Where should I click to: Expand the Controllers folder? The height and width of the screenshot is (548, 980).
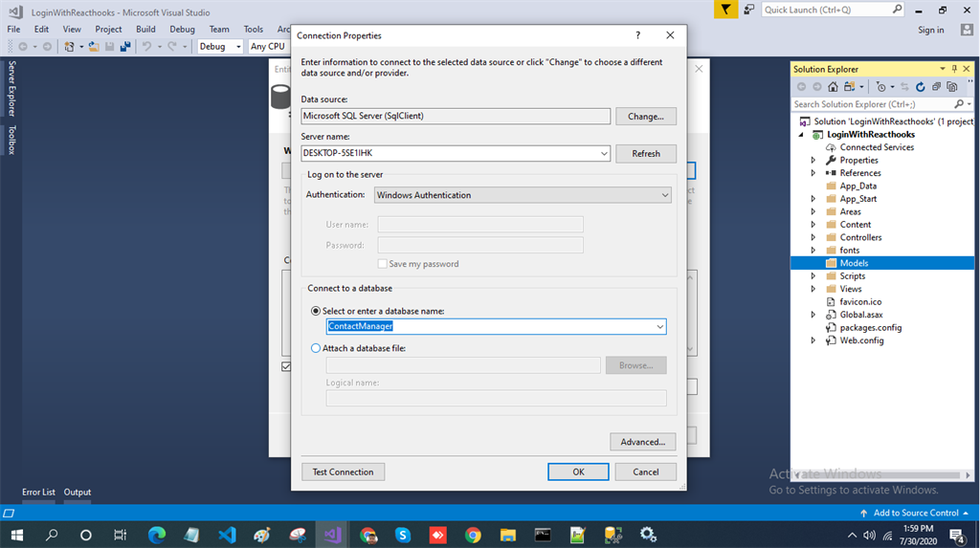(x=813, y=237)
